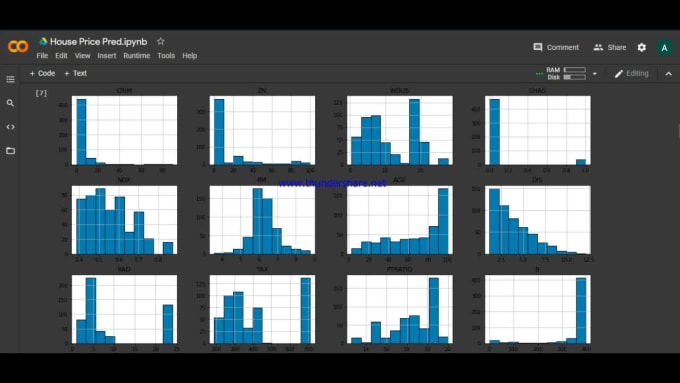Open the Runtime menu
680x383 pixels.
point(137,56)
